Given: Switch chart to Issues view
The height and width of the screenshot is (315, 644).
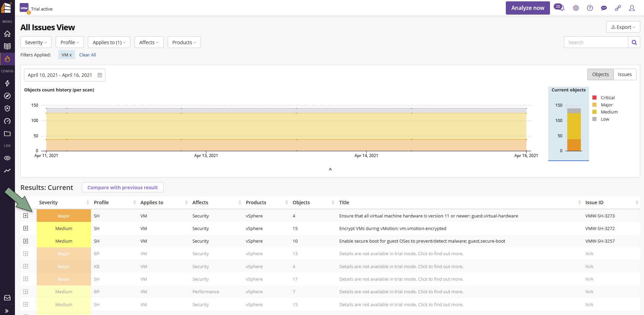Looking at the screenshot, I should click(x=624, y=74).
